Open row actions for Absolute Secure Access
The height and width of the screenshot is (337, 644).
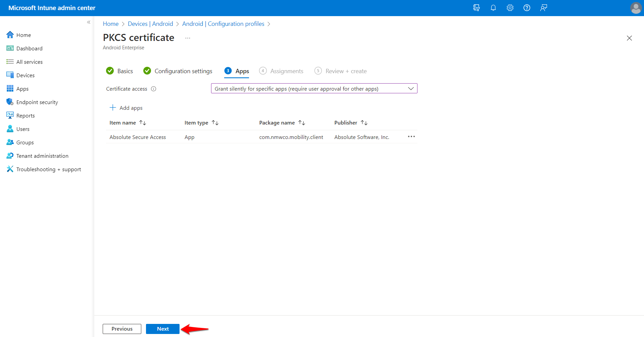411,137
